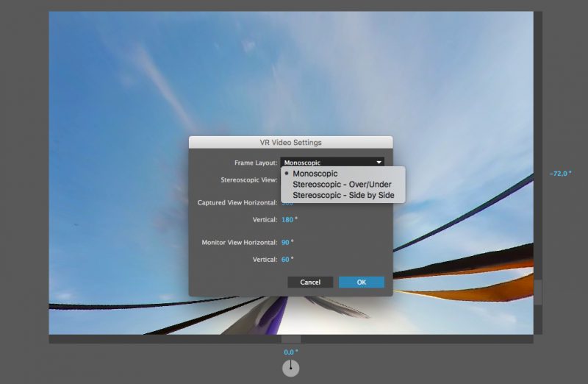Click the pan rotation dial below the preview
This screenshot has width=588, height=384.
pyautogui.click(x=290, y=368)
